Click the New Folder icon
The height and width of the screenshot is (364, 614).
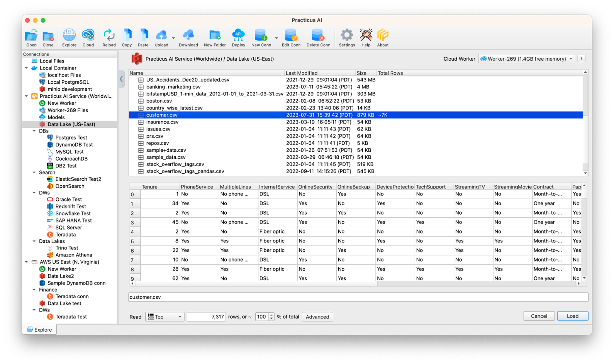click(x=215, y=36)
